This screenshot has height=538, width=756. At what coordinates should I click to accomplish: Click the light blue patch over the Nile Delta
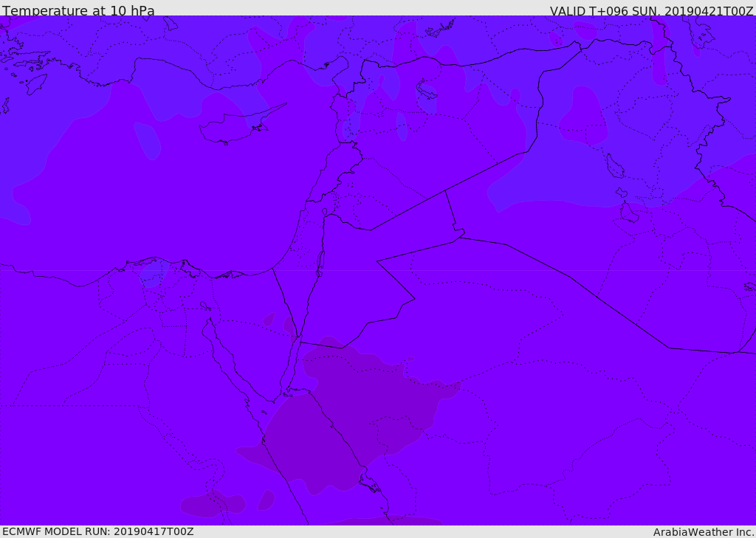coord(153,272)
